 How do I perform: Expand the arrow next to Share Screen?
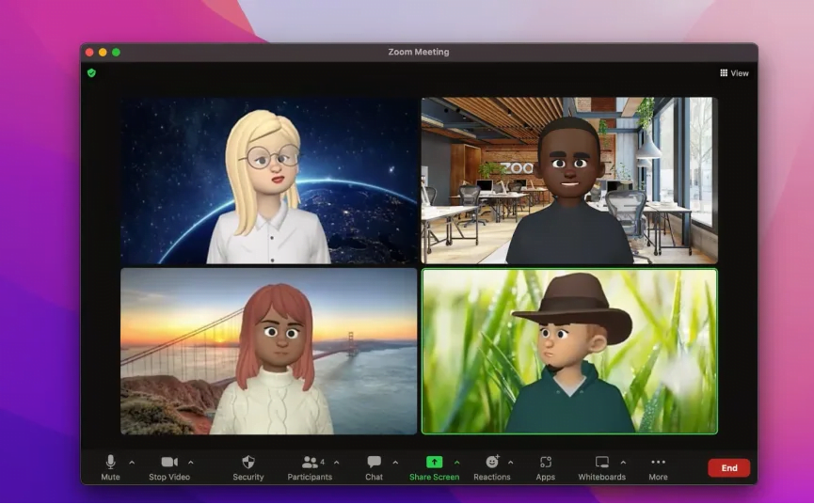[x=457, y=462]
